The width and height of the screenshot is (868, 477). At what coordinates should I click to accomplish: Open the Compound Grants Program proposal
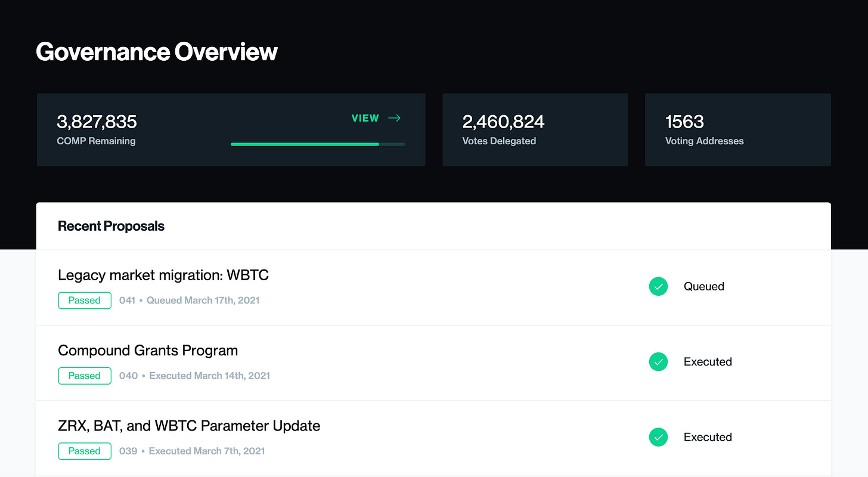tap(148, 351)
